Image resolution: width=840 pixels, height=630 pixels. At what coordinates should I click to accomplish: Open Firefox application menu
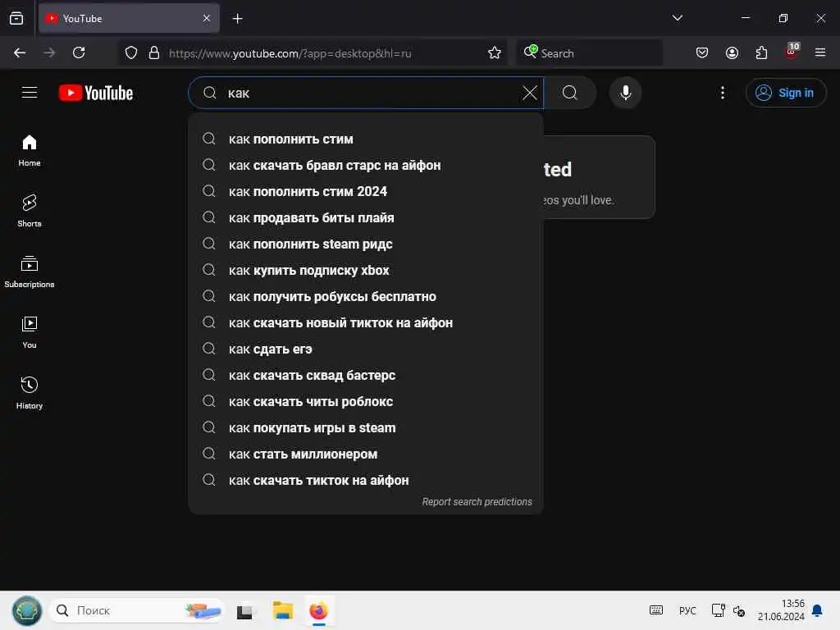pos(820,52)
